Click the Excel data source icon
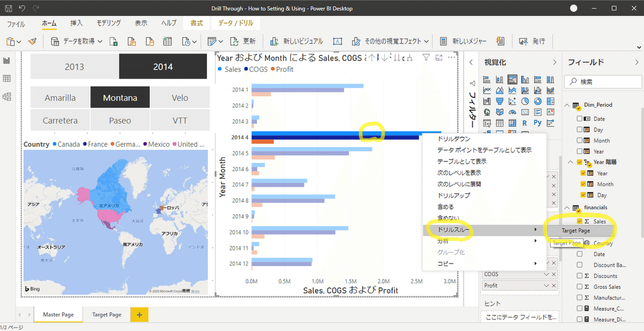Screen dimensions: 644x331 (x=114, y=41)
